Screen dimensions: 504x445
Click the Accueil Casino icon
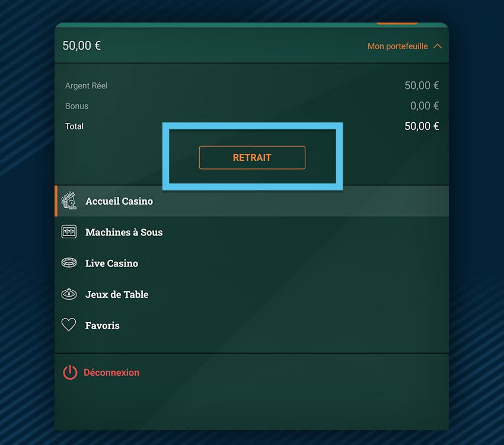point(69,201)
